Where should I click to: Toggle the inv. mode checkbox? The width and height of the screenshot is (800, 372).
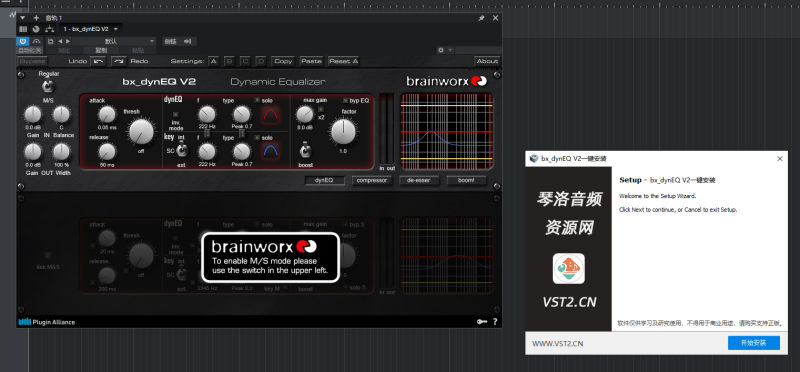[x=176, y=114]
